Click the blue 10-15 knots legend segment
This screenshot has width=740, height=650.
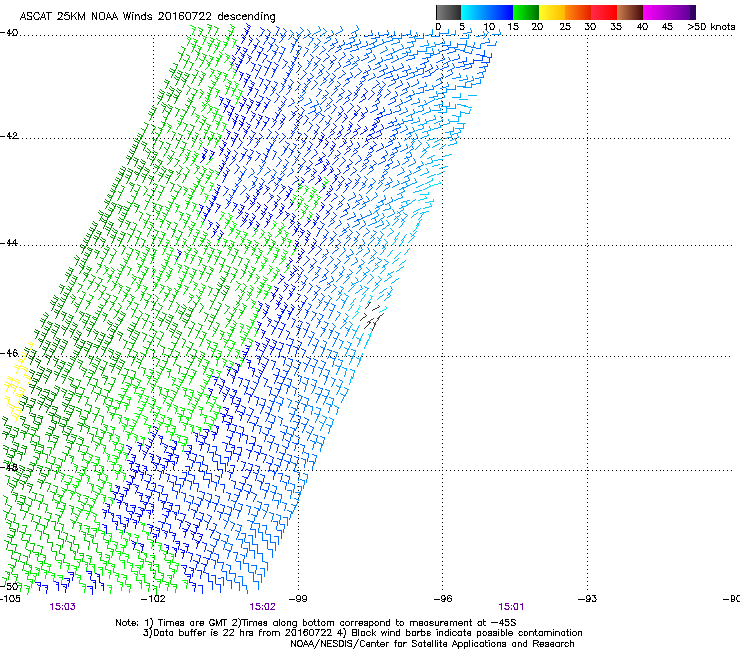(499, 12)
